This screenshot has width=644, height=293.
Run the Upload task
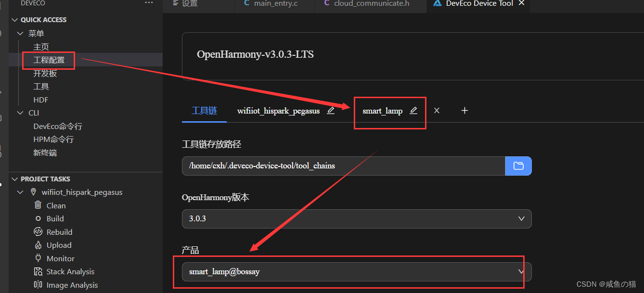click(59, 245)
